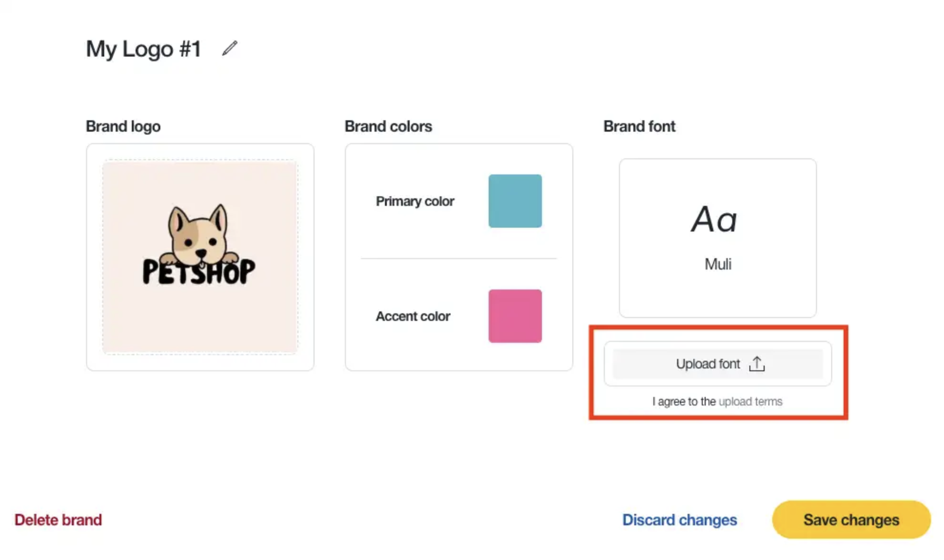Screen dimensions: 944x560
Task: Click the Primary color label
Action: coord(415,201)
